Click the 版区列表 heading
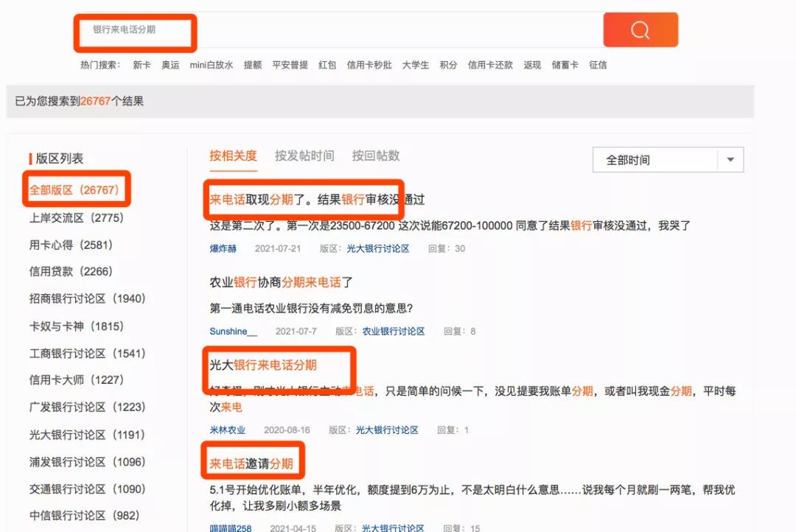Screen dimensions: 796x532 click(60, 158)
